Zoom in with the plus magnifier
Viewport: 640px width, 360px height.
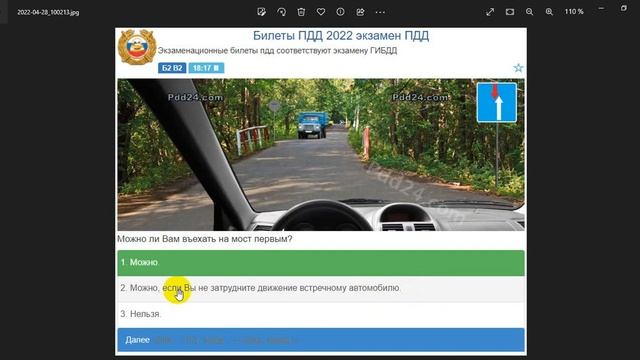549,12
